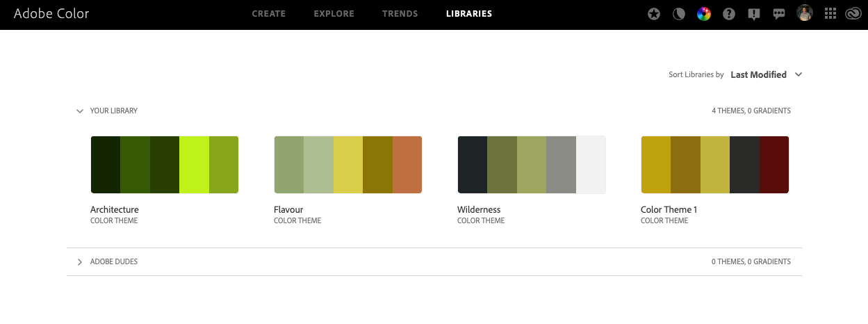Open the Sort Libraries by dropdown
Image resolution: width=868 pixels, height=324 pixels.
[x=766, y=74]
